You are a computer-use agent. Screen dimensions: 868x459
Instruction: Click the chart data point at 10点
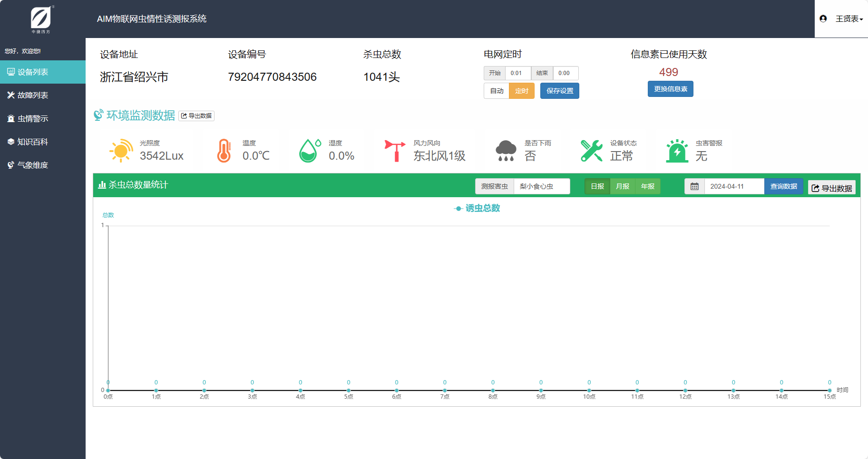(x=589, y=391)
